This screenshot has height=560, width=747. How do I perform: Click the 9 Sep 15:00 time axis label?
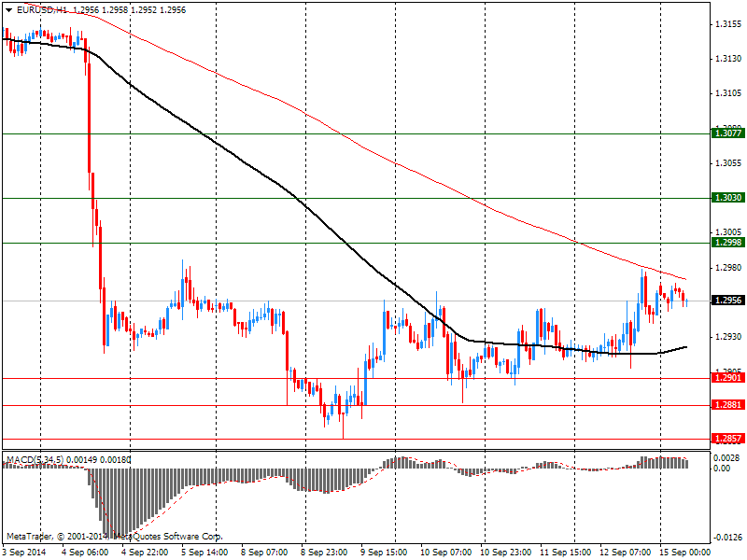(x=384, y=553)
